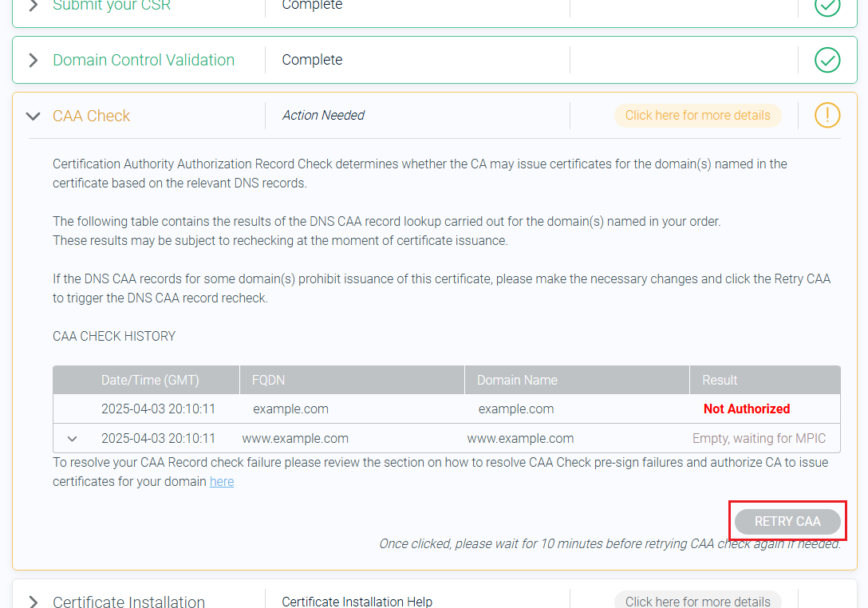The width and height of the screenshot is (868, 608).
Task: Select the Certificate Installation section heading
Action: click(x=128, y=601)
